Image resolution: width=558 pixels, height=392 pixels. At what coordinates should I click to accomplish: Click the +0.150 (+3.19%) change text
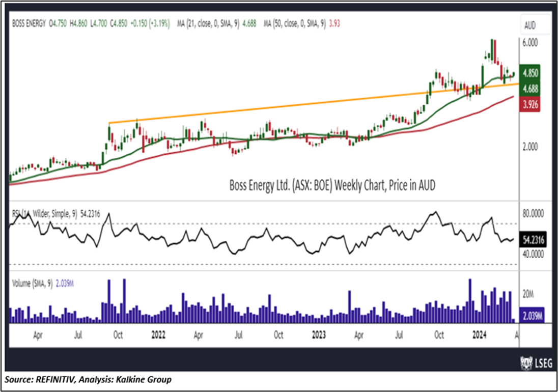(x=150, y=23)
